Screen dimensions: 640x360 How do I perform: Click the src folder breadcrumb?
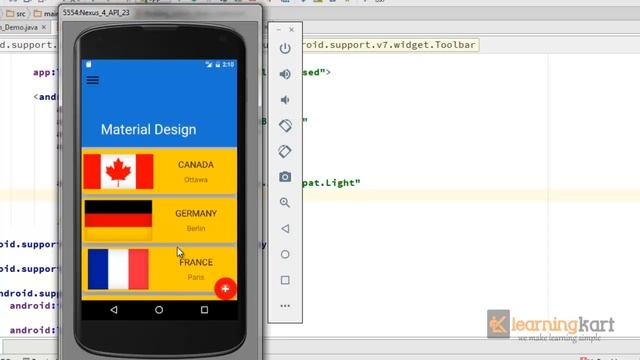[x=16, y=14]
